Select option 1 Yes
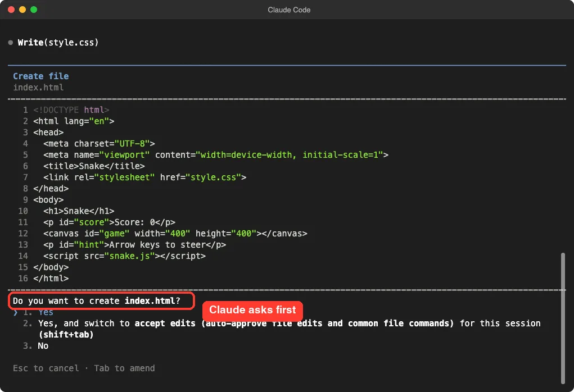Image resolution: width=574 pixels, height=392 pixels. click(x=38, y=312)
